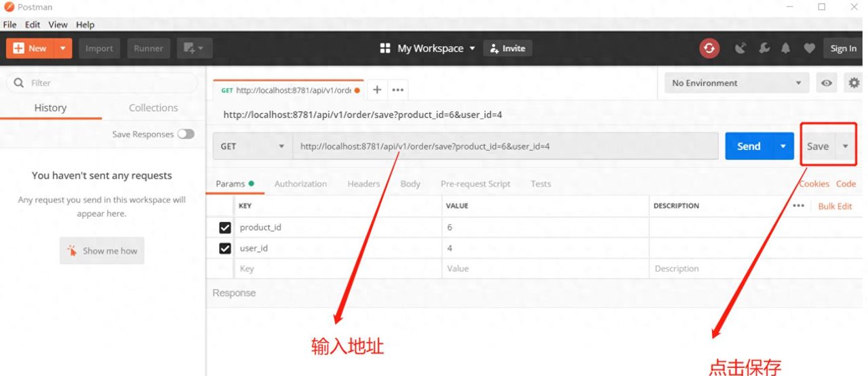The height and width of the screenshot is (376, 868).
Task: Open the Edit menu
Action: [33, 24]
